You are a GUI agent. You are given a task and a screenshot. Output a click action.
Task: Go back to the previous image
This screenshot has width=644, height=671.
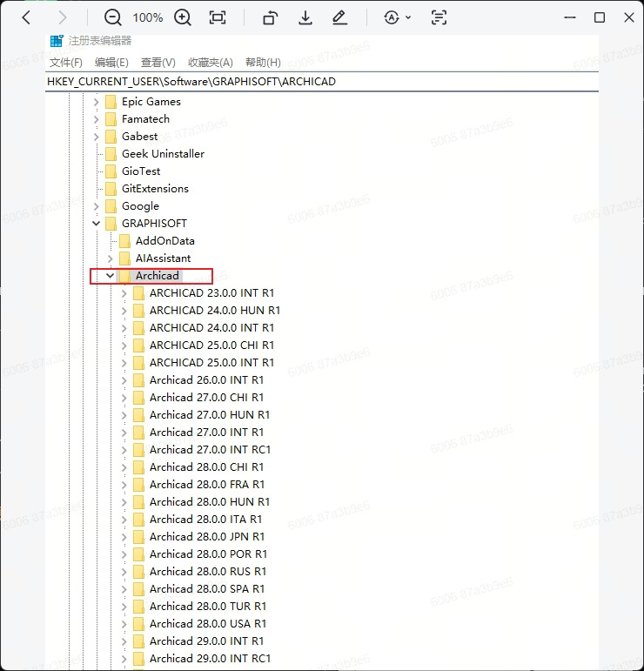pos(26,17)
